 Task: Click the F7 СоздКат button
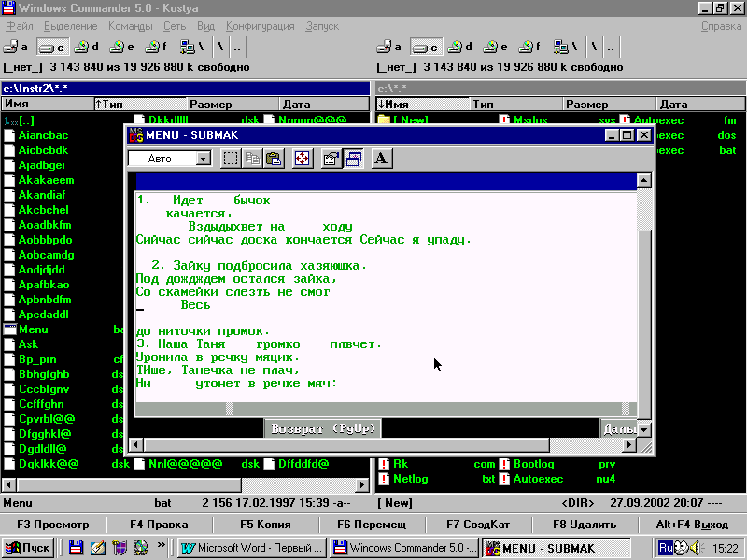pyautogui.click(x=478, y=525)
